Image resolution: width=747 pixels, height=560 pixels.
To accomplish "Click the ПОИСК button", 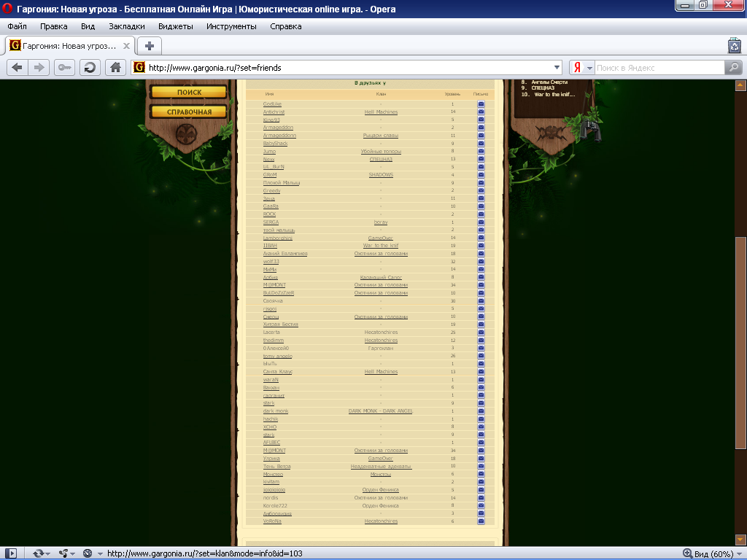I will click(189, 92).
